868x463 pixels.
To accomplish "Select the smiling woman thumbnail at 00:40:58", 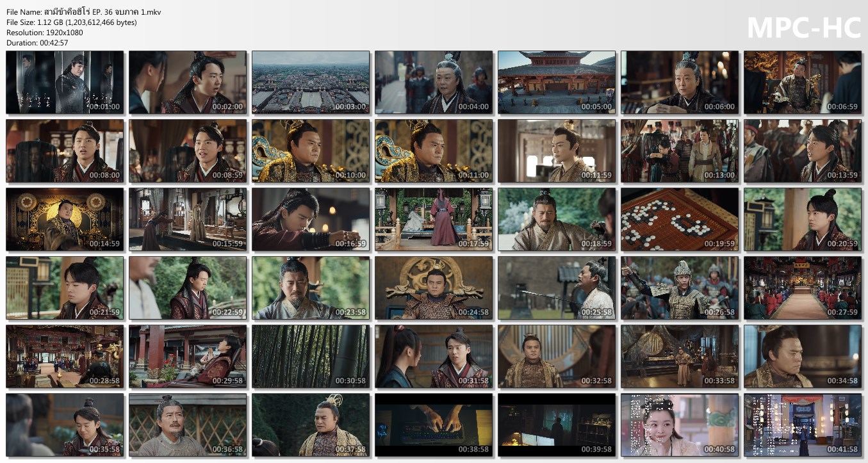I will (x=680, y=425).
